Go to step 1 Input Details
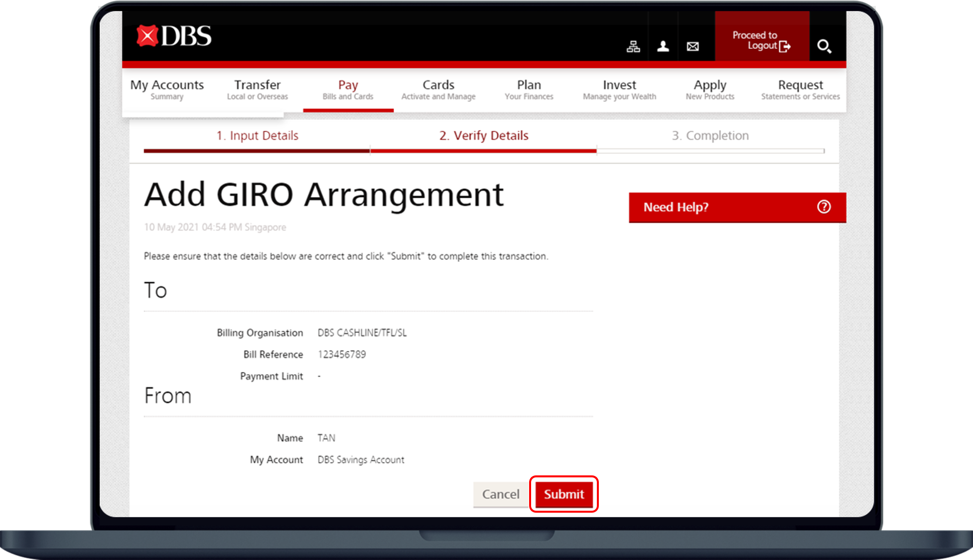Viewport: 973px width, 560px height. pos(257,135)
